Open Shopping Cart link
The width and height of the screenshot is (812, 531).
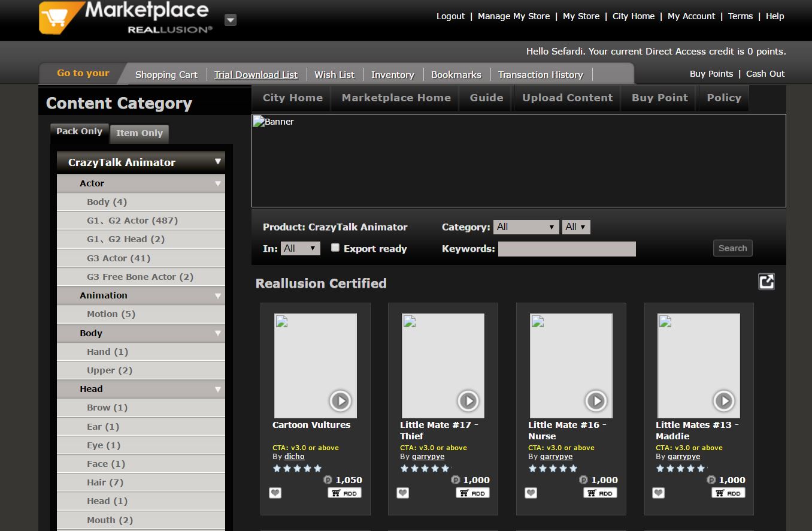166,75
